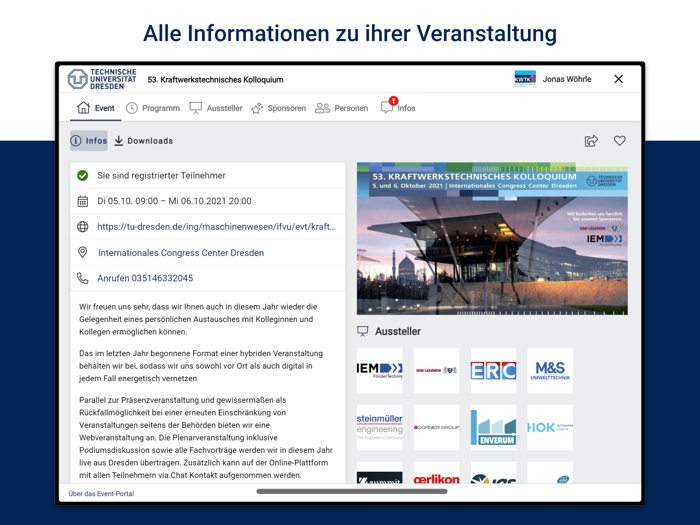Open the Aussteller tab
700x525 pixels.
tap(216, 108)
